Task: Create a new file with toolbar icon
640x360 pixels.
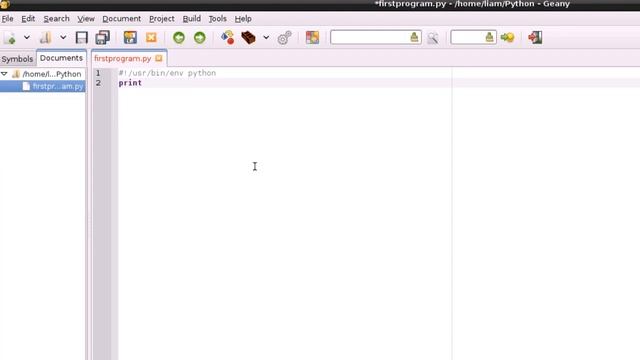Action: pos(10,38)
